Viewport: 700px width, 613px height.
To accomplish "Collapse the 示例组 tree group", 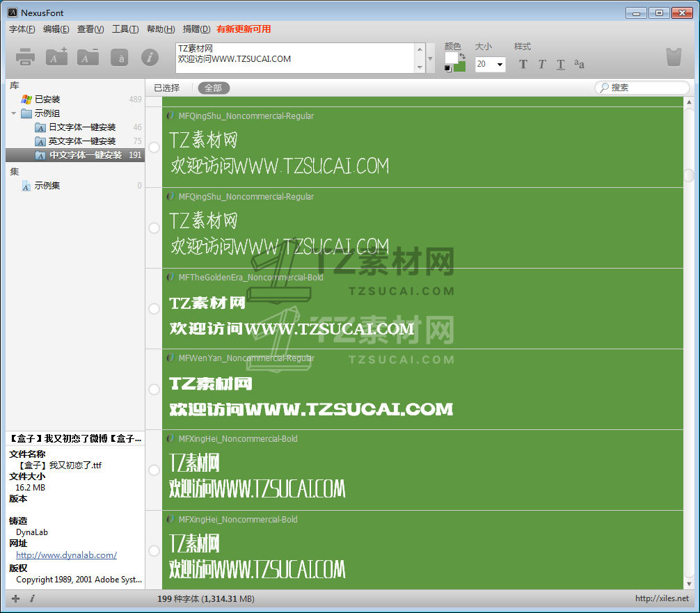I will (13, 113).
